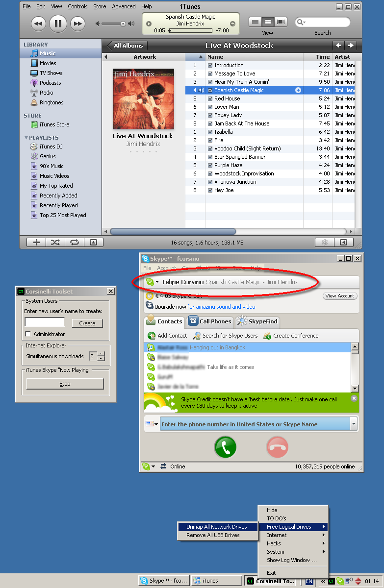This screenshot has width=384, height=588.
Task: Click the create playlist plus button
Action: tap(36, 242)
